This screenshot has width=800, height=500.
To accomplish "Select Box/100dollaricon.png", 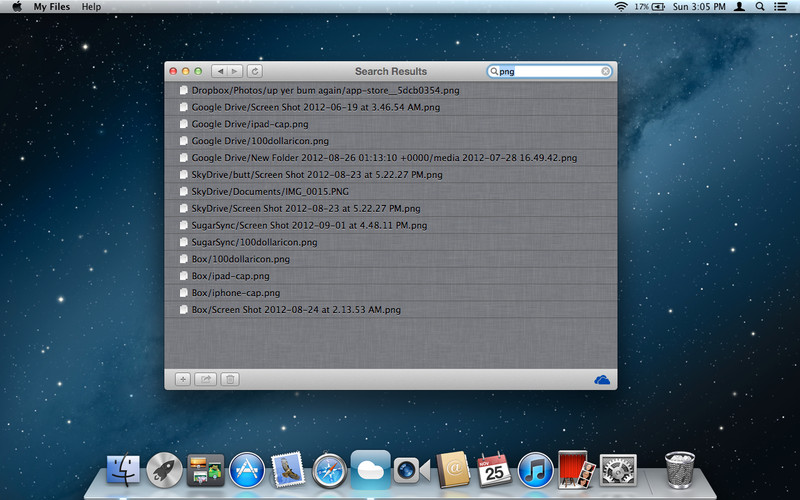I will pos(391,259).
